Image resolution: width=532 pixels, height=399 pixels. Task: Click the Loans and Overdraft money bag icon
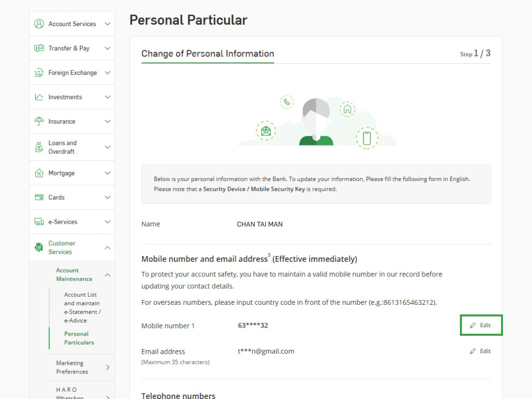tap(39, 147)
